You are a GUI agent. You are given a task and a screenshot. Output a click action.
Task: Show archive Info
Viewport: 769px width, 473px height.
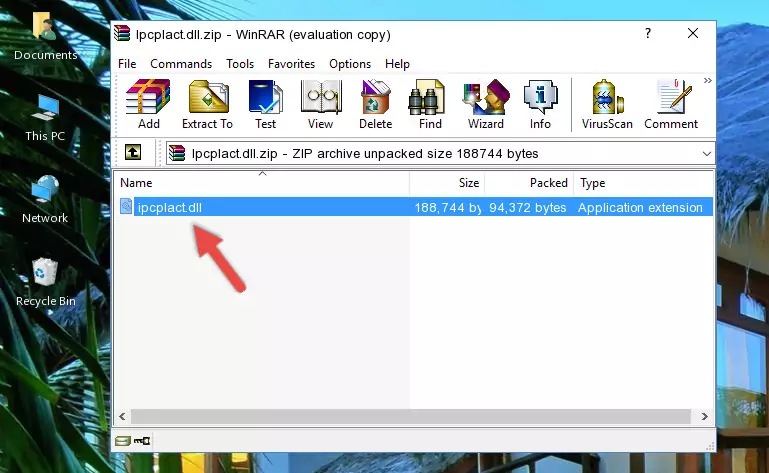point(540,105)
